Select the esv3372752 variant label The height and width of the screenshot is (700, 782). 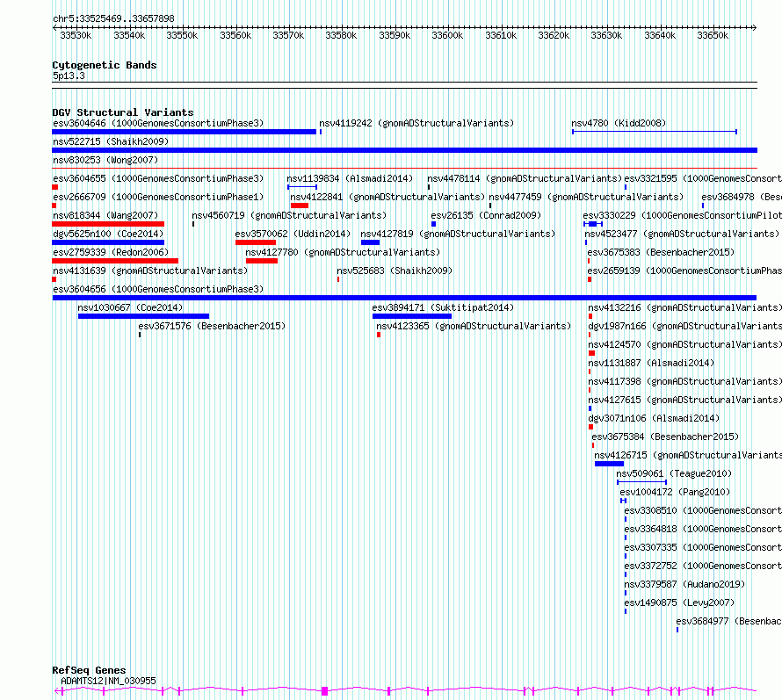(703, 566)
